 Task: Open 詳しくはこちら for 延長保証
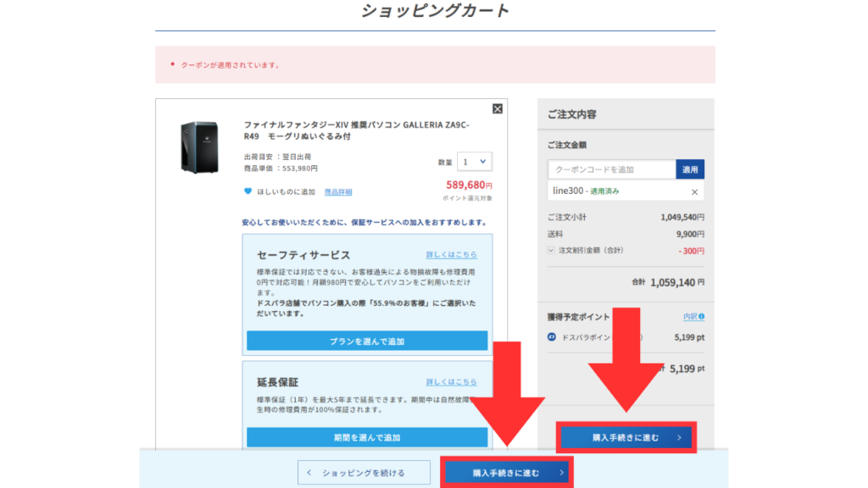click(451, 382)
